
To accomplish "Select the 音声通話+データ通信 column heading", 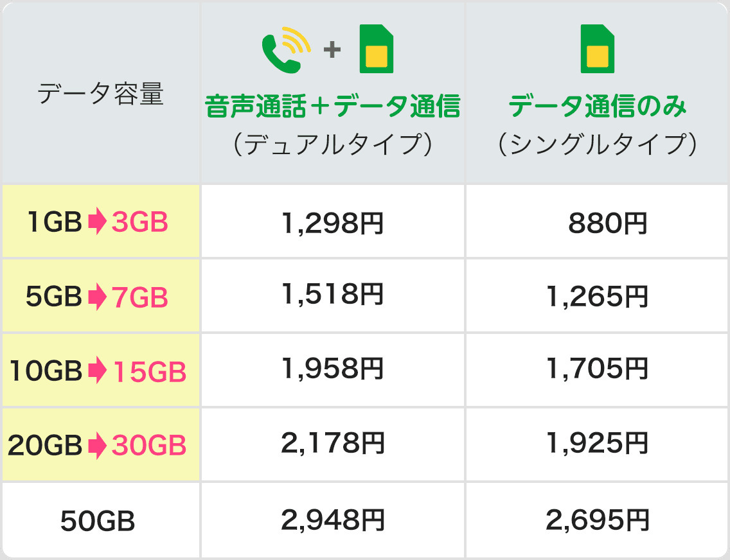I will tap(333, 107).
